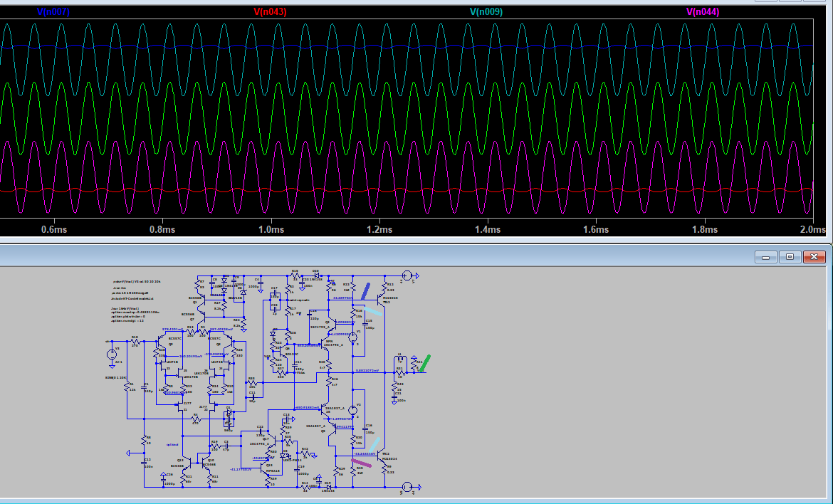
Task: Select the negative supply source at bottom right
Action: [x=407, y=487]
